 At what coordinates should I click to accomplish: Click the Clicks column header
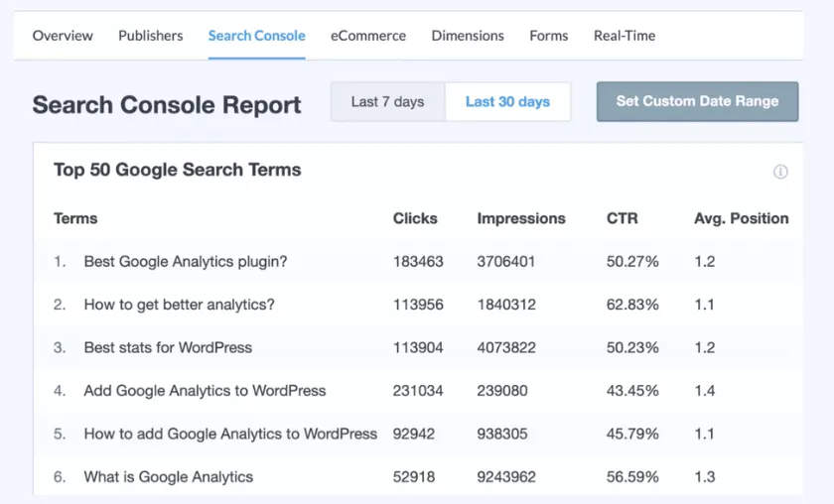(x=415, y=218)
